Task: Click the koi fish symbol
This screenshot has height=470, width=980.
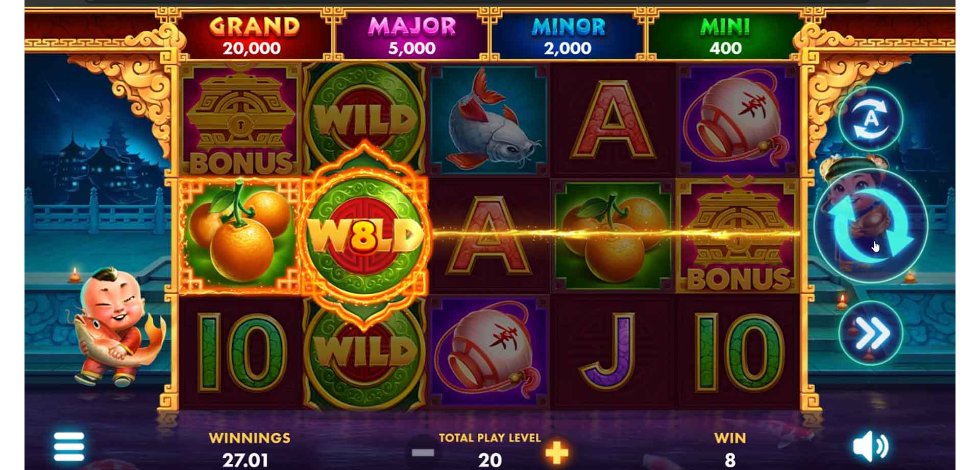Action: pos(489,120)
